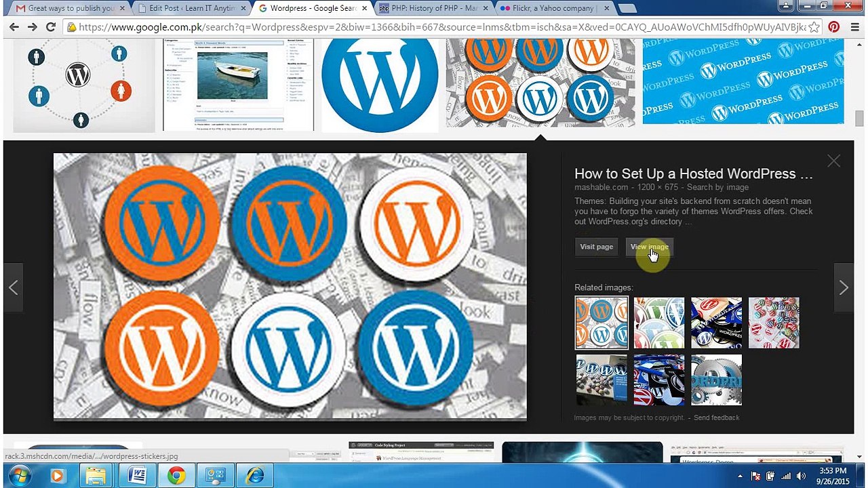Reload the current page
The image size is (868, 488).
pos(50,27)
